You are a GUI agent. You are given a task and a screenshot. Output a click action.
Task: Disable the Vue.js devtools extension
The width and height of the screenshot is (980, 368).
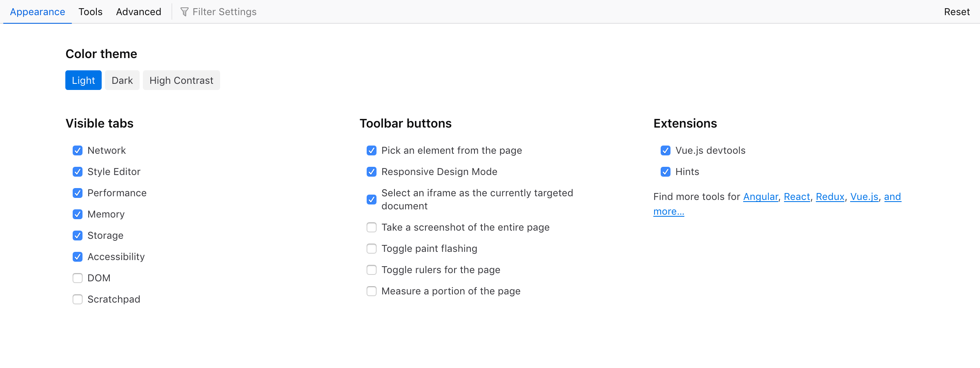666,150
